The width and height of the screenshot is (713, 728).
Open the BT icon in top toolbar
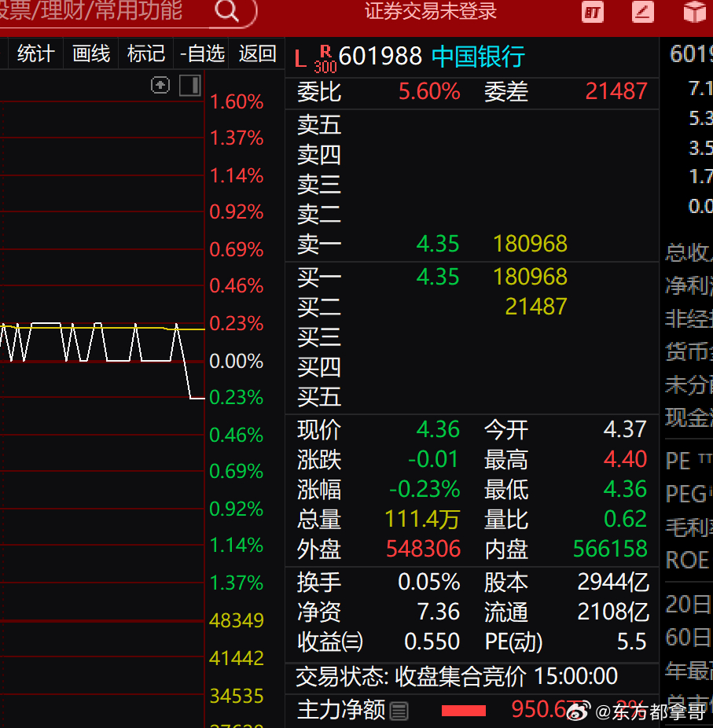[593, 12]
